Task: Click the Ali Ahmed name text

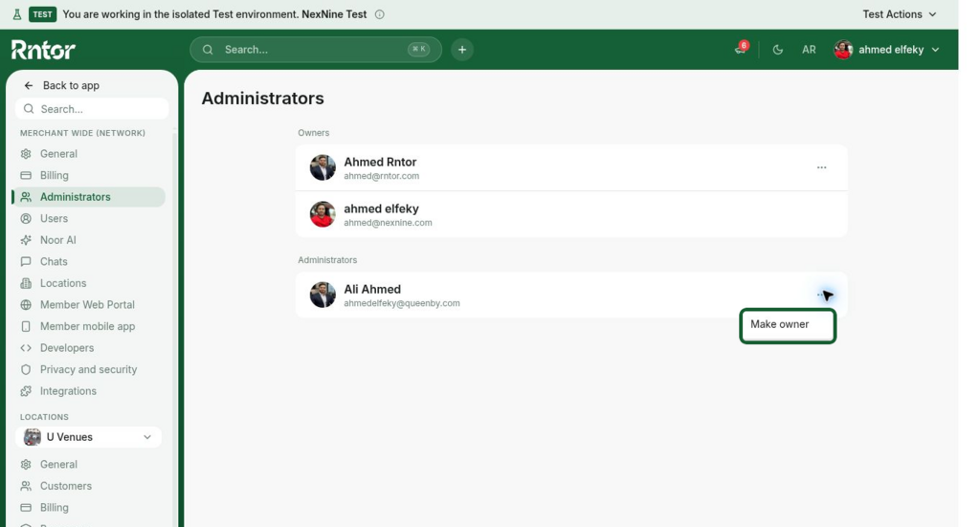Action: coord(372,289)
